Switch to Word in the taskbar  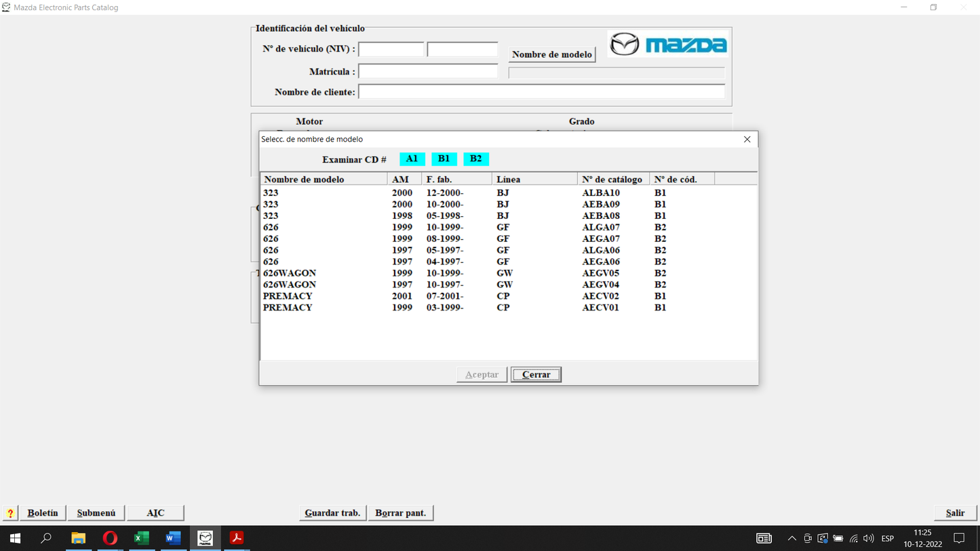(174, 538)
